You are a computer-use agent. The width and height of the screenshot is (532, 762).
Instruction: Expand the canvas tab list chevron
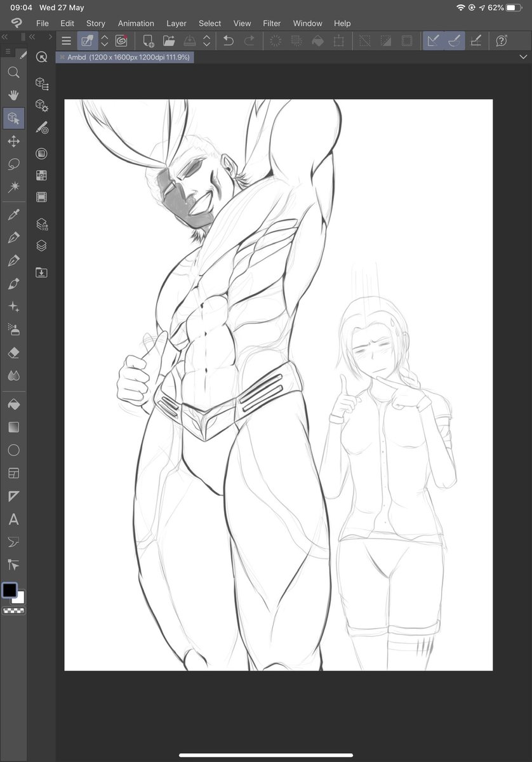pyautogui.click(x=522, y=57)
